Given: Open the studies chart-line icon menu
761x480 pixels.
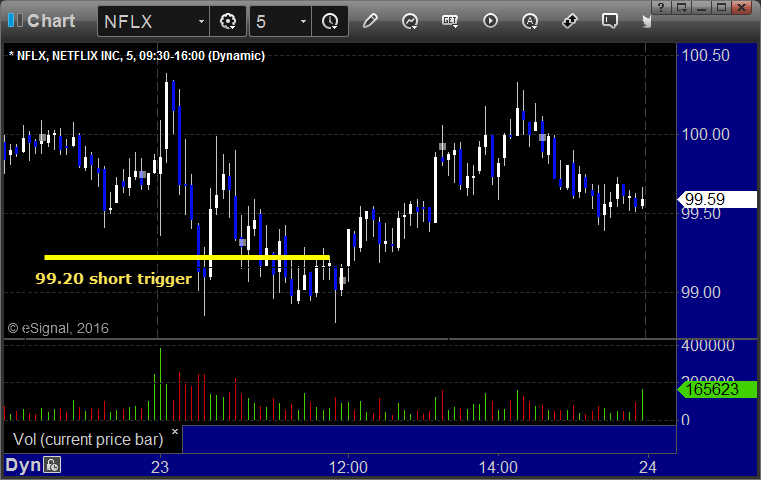Looking at the screenshot, I should [x=410, y=21].
